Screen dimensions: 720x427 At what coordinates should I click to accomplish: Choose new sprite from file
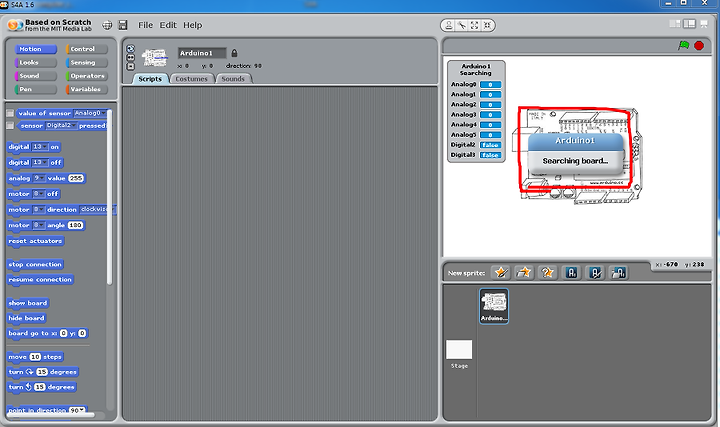[524, 273]
